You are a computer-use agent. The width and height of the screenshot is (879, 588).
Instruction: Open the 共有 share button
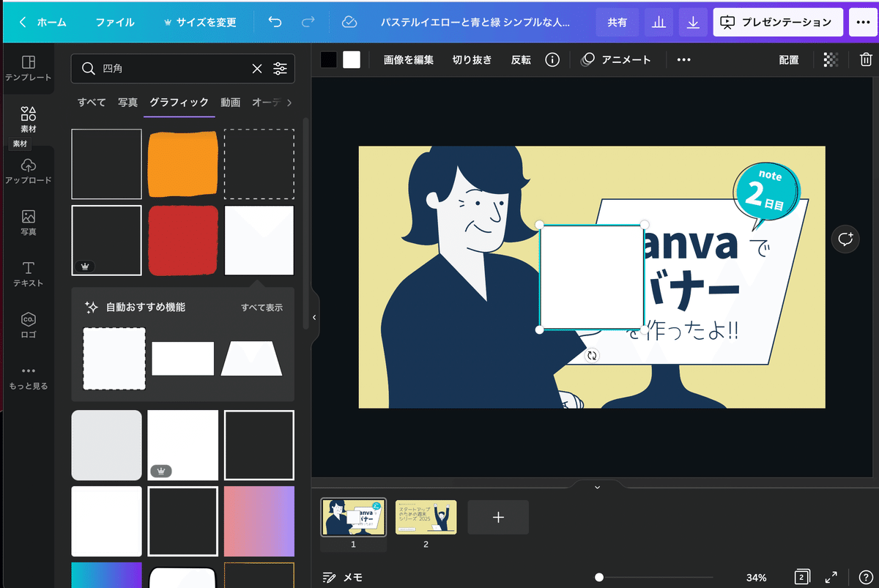point(617,22)
